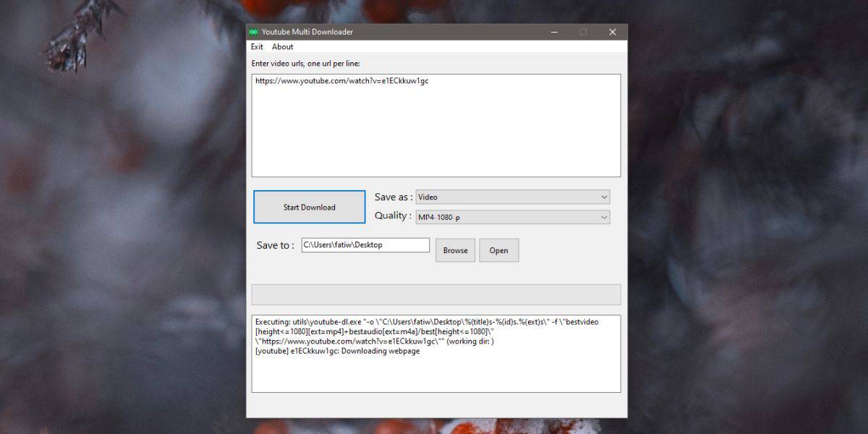Click the Browse button
This screenshot has width=868, height=434.
456,250
